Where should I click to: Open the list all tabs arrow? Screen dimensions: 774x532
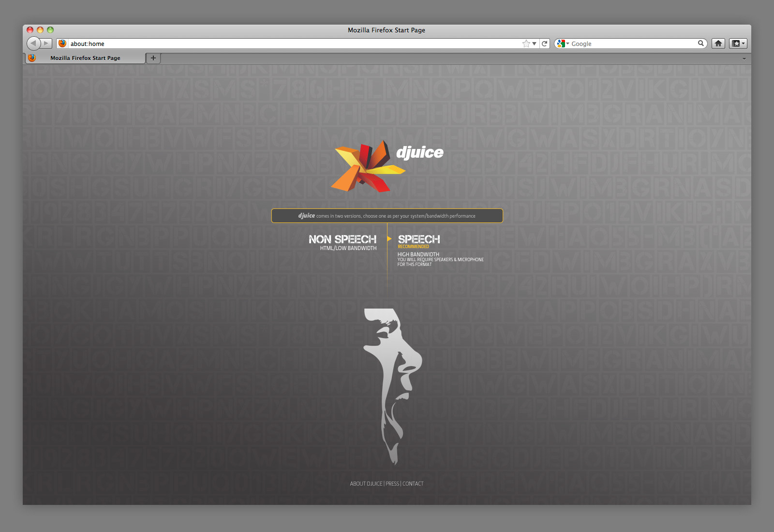(744, 59)
